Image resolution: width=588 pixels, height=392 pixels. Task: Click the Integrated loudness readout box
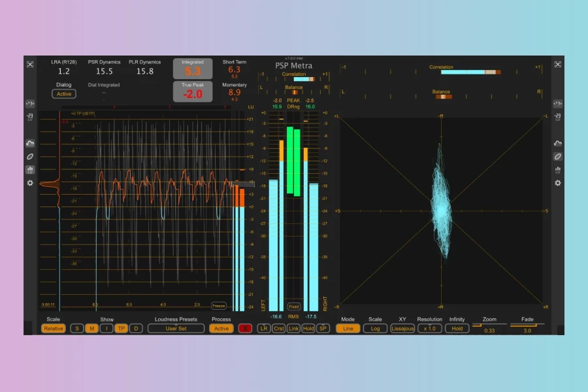pyautogui.click(x=193, y=69)
